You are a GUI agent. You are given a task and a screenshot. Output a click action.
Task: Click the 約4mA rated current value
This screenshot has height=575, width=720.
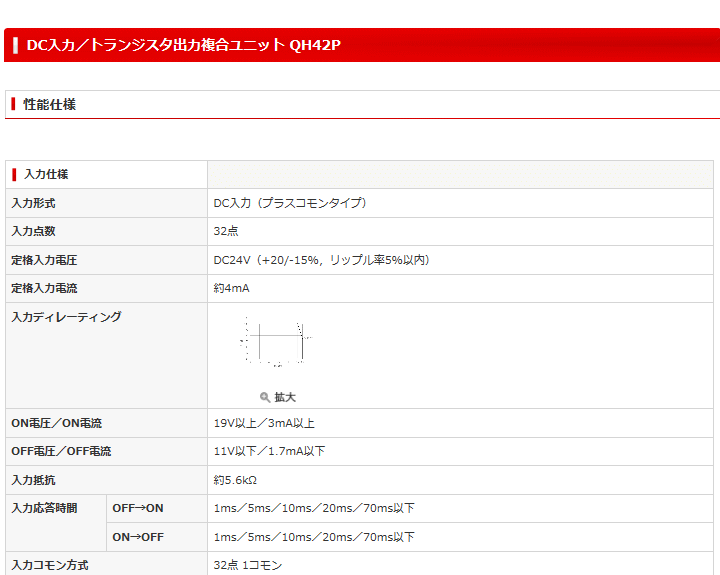(231, 288)
